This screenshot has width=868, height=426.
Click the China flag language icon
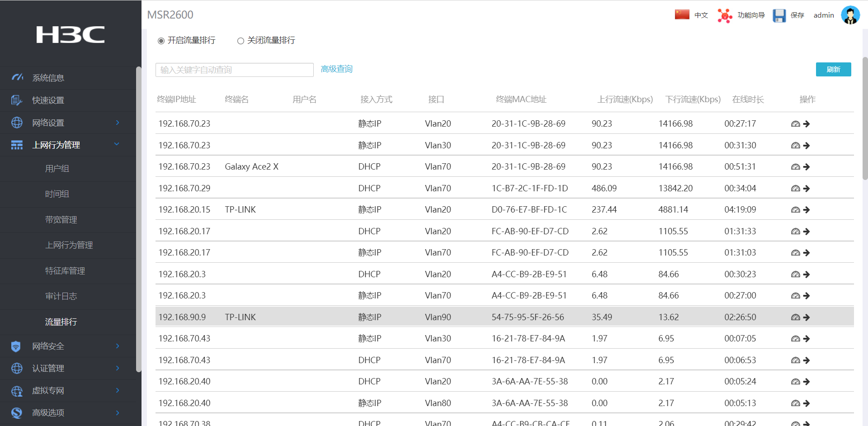682,14
